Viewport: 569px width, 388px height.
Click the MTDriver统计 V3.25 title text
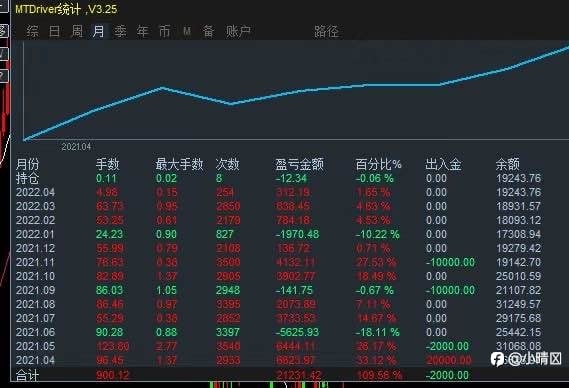click(66, 9)
